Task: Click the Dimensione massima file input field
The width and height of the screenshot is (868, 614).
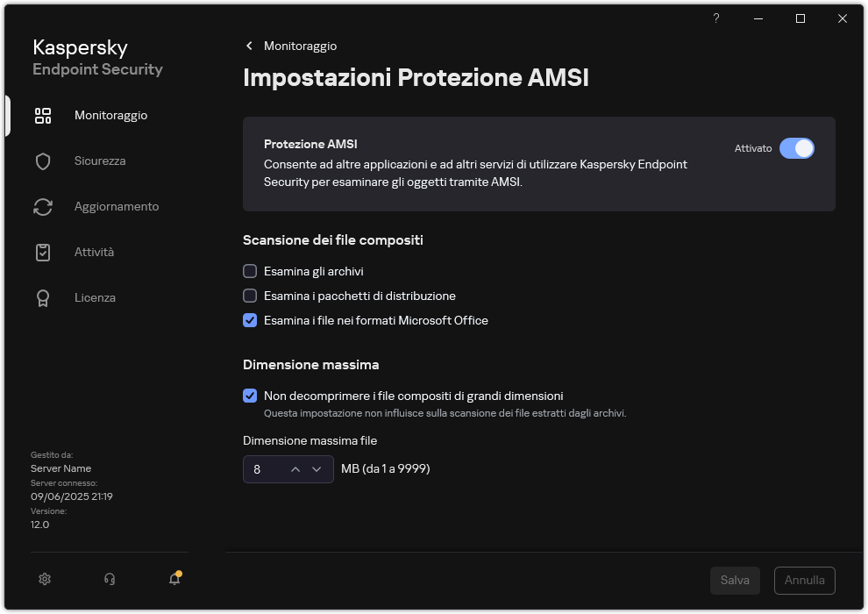Action: click(263, 468)
